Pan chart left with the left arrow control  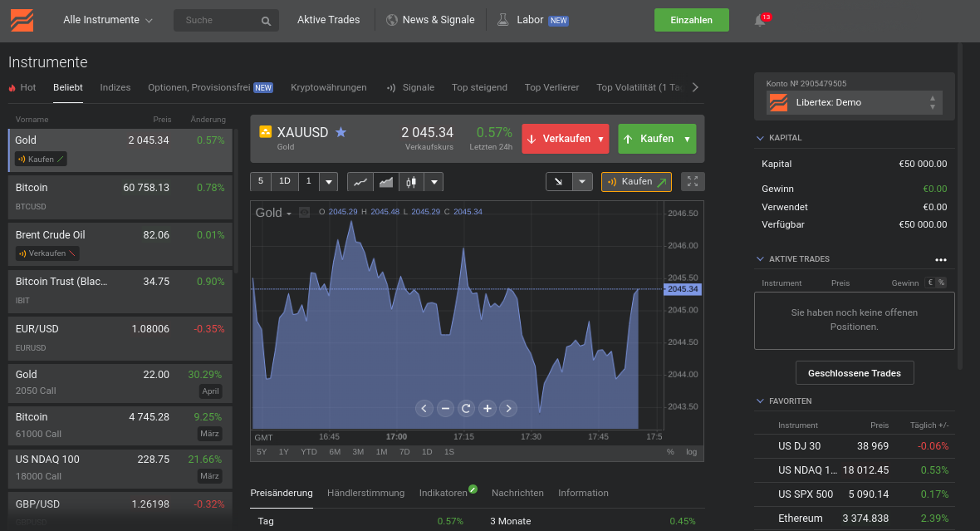(x=424, y=408)
